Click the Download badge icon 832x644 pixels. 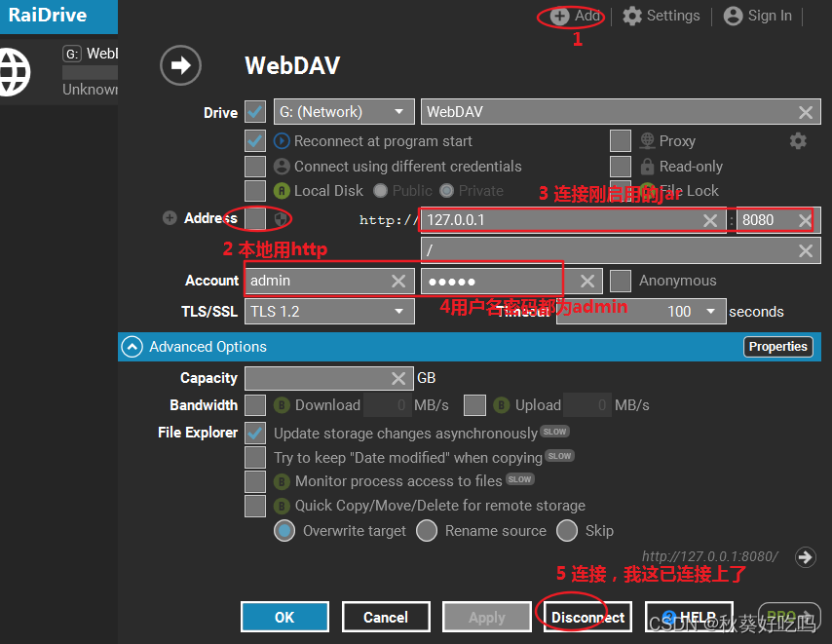282,405
